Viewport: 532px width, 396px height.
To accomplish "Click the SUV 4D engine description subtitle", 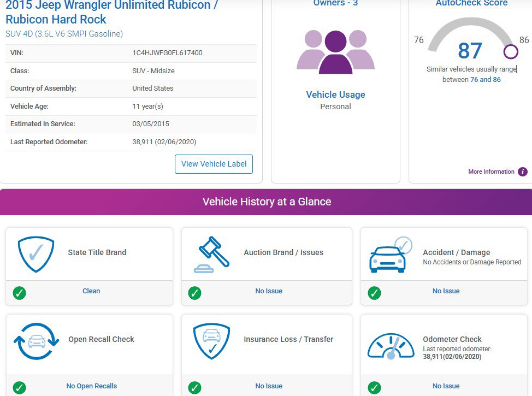I will 64,34.
